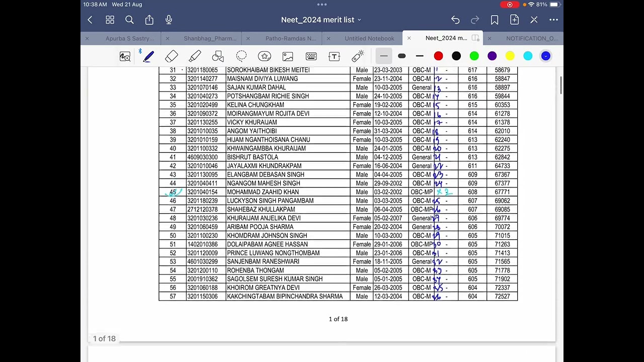Screen dimensions: 644x362
Task: Select the Eraser tool
Action: 172,56
